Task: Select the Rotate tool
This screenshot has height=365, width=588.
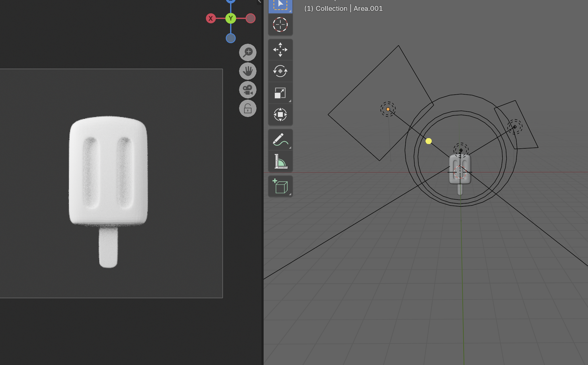Action: 280,71
